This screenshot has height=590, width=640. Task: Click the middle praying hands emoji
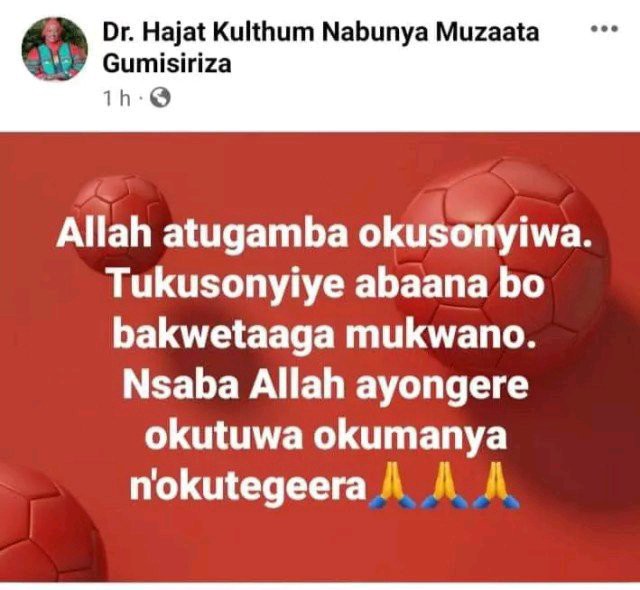click(444, 485)
